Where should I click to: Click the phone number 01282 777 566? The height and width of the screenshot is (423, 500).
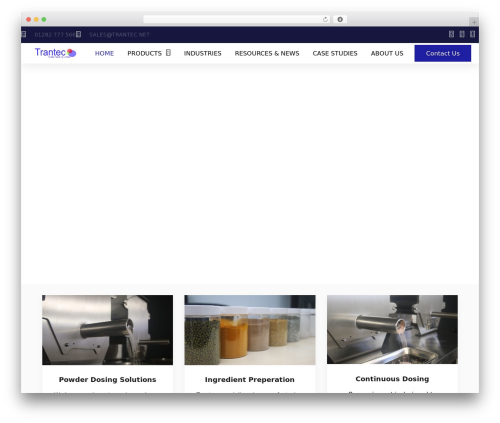55,35
